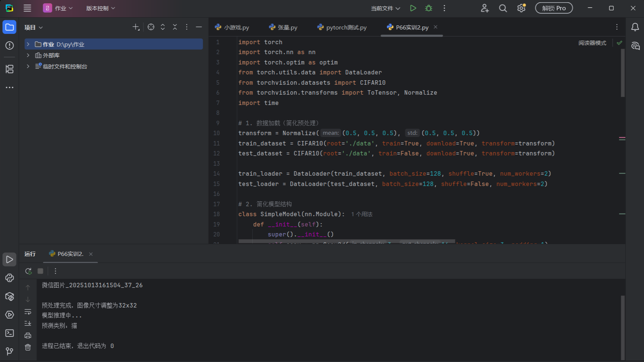Open the 版本控制 menu
Viewport: 644px width, 362px height.
click(x=101, y=8)
